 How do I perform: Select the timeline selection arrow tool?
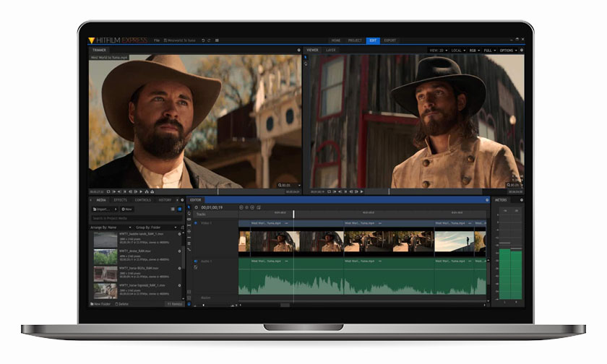click(x=189, y=208)
